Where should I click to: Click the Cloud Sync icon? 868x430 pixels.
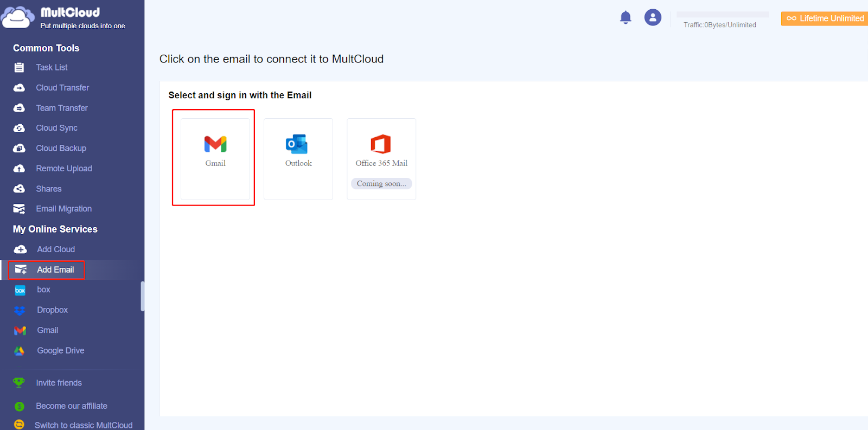tap(19, 128)
